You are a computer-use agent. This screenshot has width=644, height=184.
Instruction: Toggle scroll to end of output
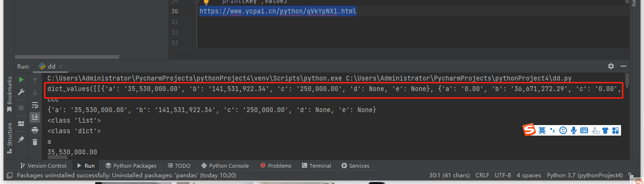(x=35, y=117)
